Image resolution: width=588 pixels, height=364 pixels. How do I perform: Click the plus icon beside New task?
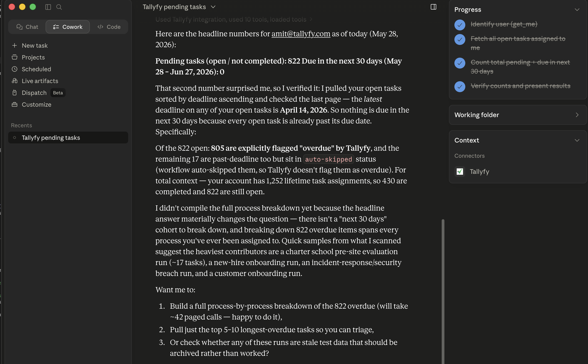coord(15,45)
